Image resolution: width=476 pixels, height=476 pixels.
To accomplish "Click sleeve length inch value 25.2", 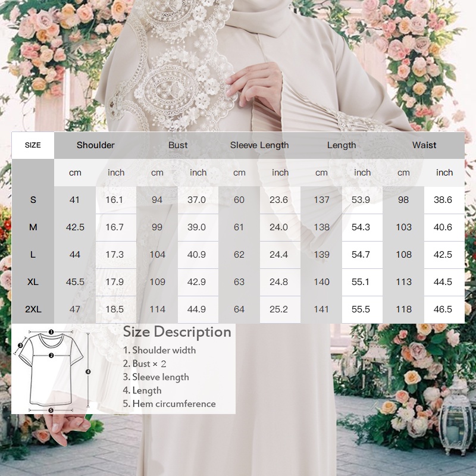I will (278, 309).
